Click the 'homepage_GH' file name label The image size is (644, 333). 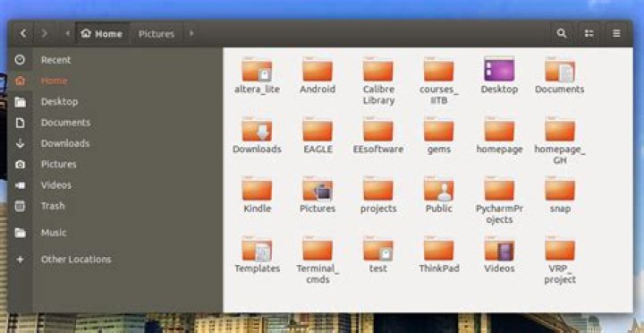click(560, 155)
